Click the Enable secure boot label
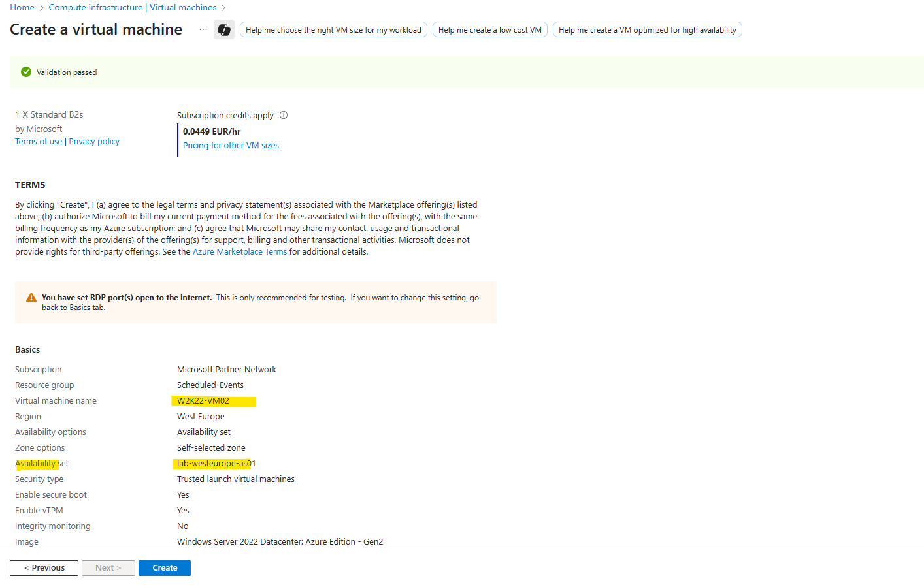The width and height of the screenshot is (924, 587). coord(51,495)
